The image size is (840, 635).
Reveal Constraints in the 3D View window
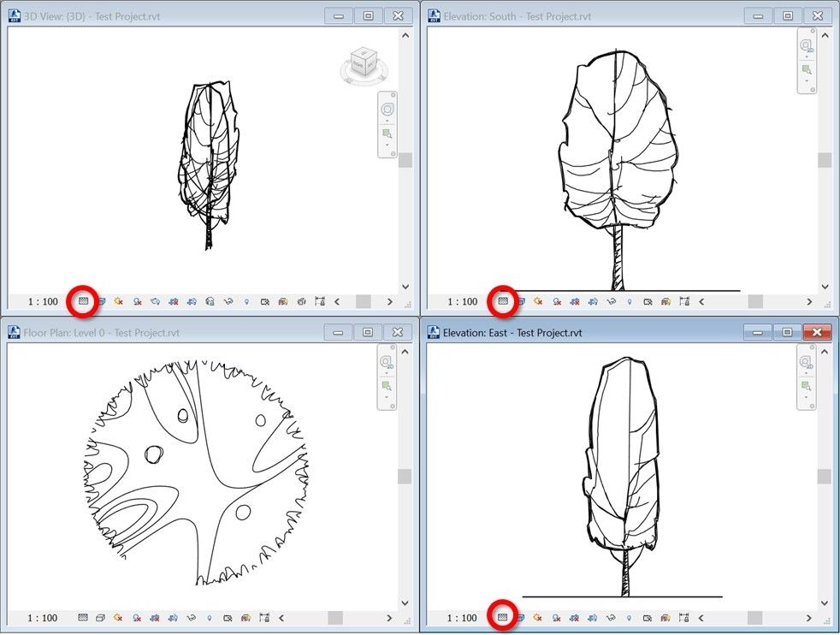click(320, 301)
